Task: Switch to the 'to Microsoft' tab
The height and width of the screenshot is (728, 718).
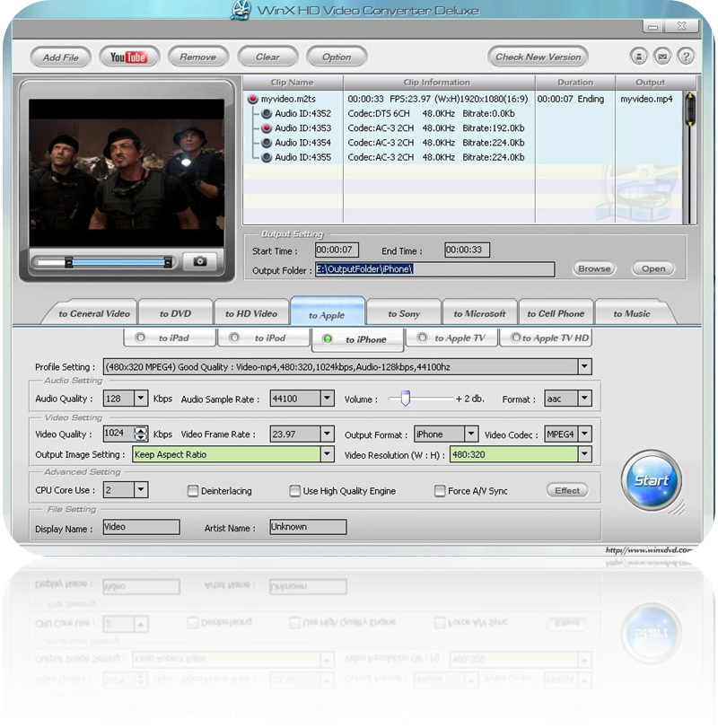Action: click(480, 313)
